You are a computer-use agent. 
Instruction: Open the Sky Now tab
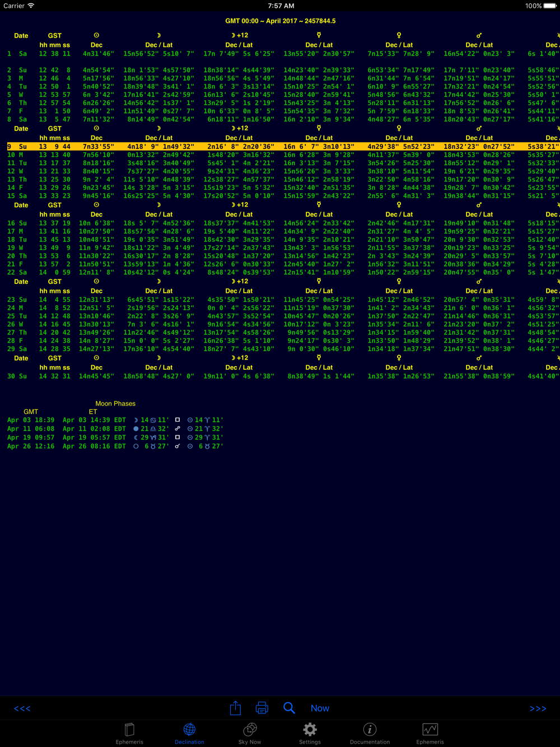pyautogui.click(x=250, y=733)
